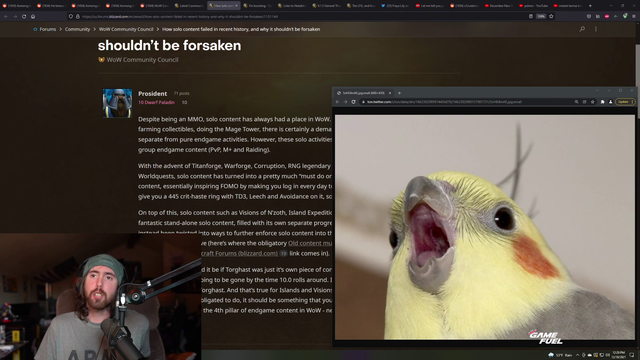Click the green shield extension icon in Firefox

click(x=625, y=16)
